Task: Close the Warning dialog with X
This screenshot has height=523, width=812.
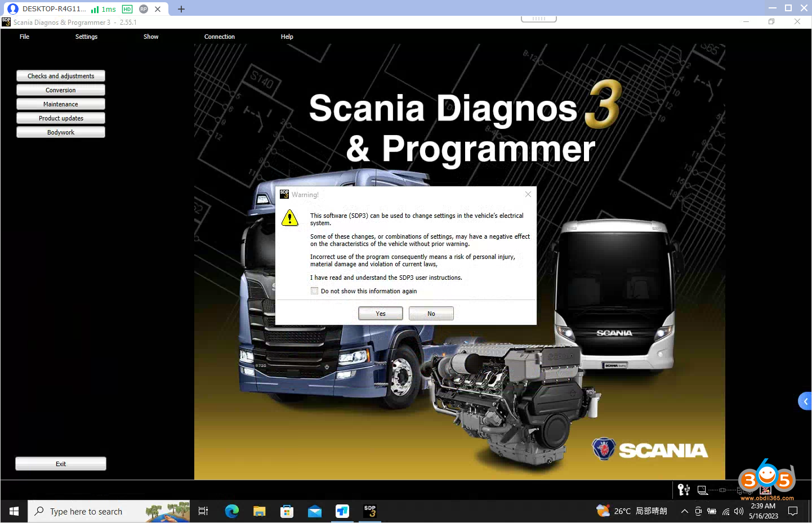Action: click(x=528, y=194)
